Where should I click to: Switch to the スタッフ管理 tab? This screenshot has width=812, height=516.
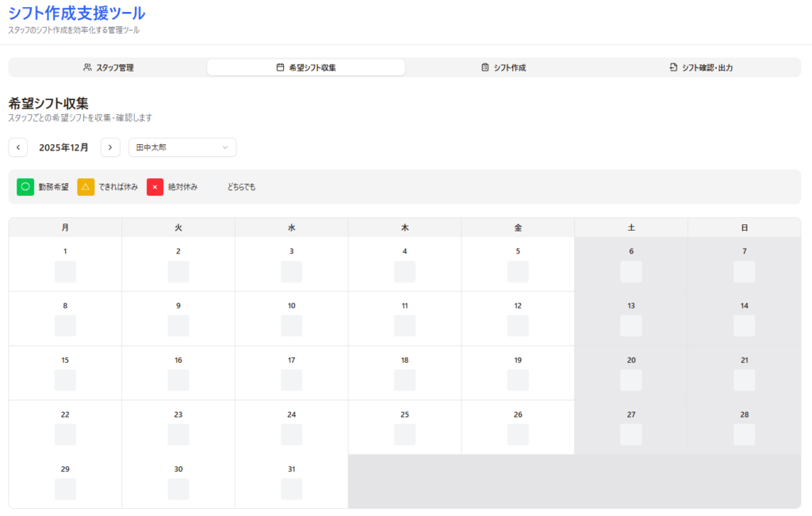click(108, 67)
